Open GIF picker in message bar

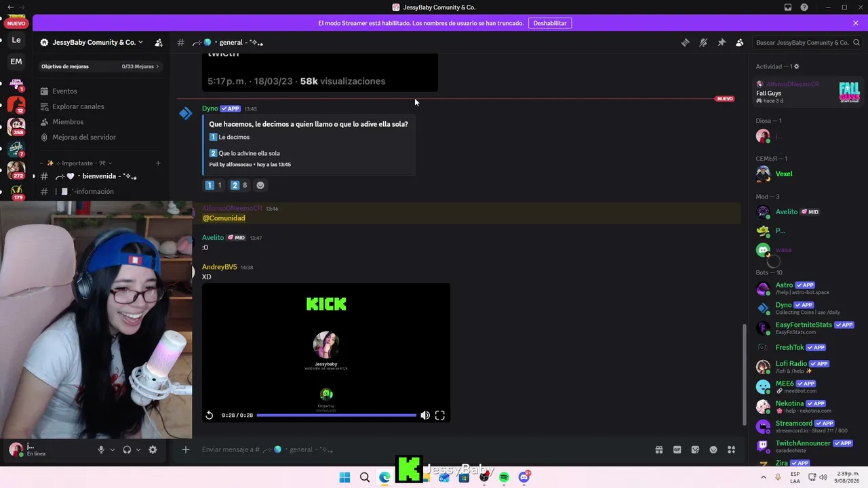point(677,449)
